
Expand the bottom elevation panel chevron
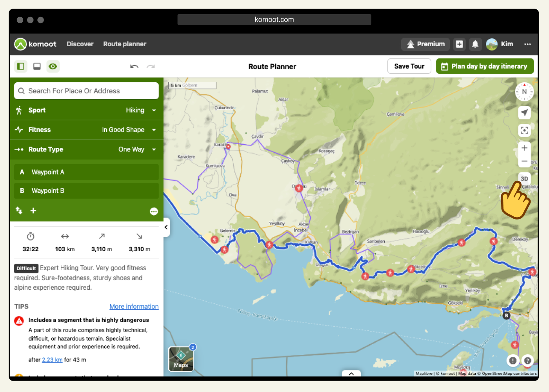click(351, 374)
